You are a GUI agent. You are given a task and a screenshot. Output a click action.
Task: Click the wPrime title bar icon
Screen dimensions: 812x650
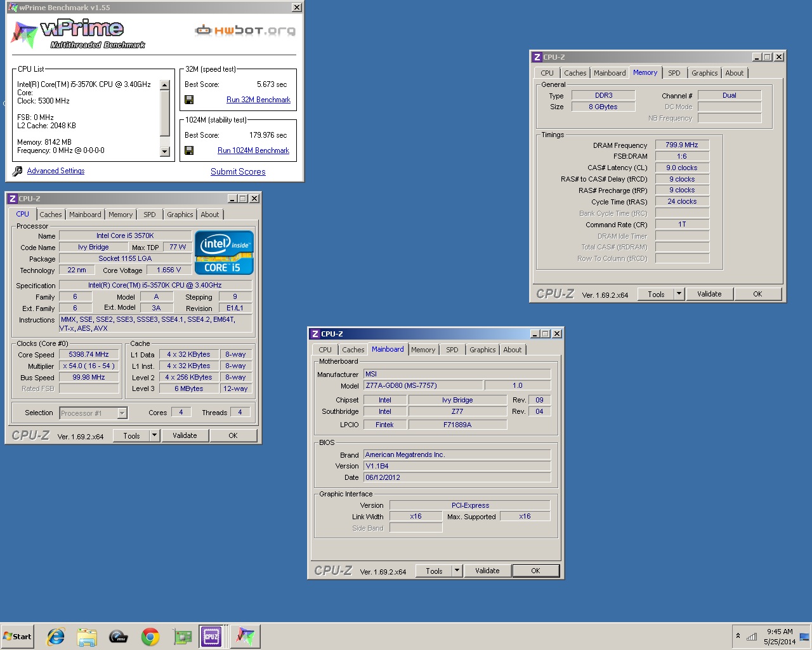[13, 8]
